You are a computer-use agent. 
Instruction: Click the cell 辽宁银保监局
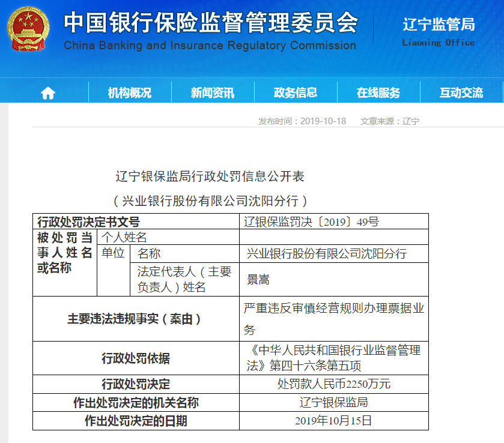click(x=334, y=403)
